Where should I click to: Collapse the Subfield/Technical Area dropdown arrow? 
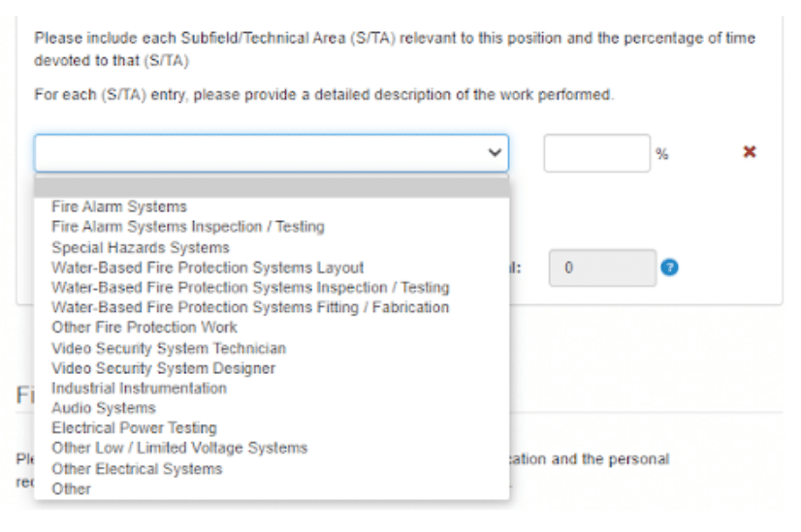494,153
